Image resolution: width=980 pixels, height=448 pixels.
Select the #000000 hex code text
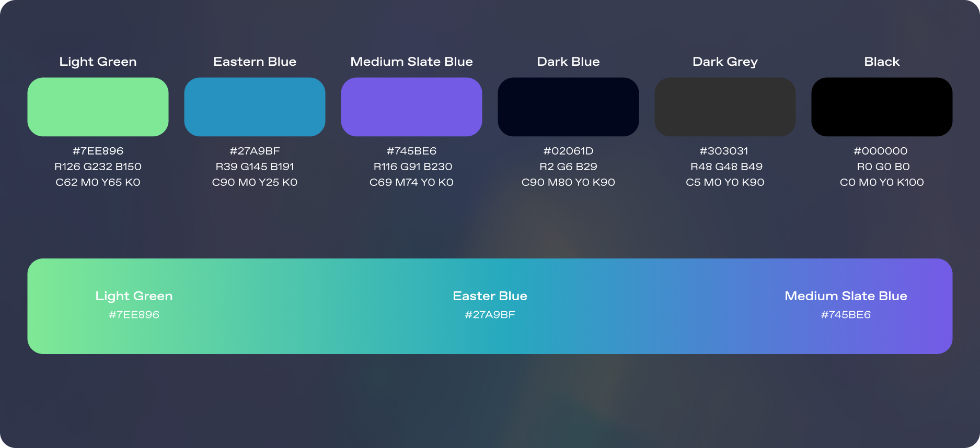coord(880,151)
